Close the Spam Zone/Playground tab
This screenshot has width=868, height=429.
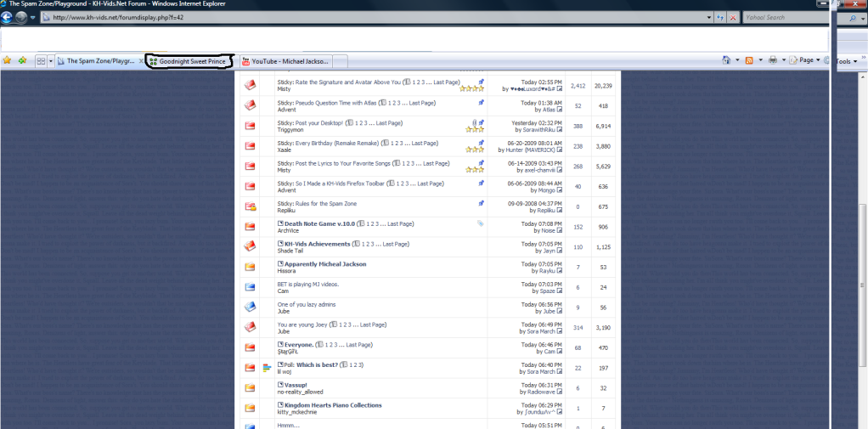140,61
